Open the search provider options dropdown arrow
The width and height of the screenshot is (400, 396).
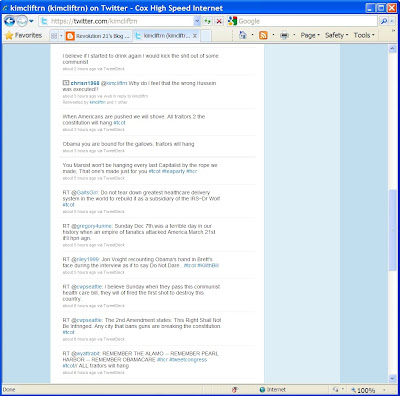click(x=392, y=21)
